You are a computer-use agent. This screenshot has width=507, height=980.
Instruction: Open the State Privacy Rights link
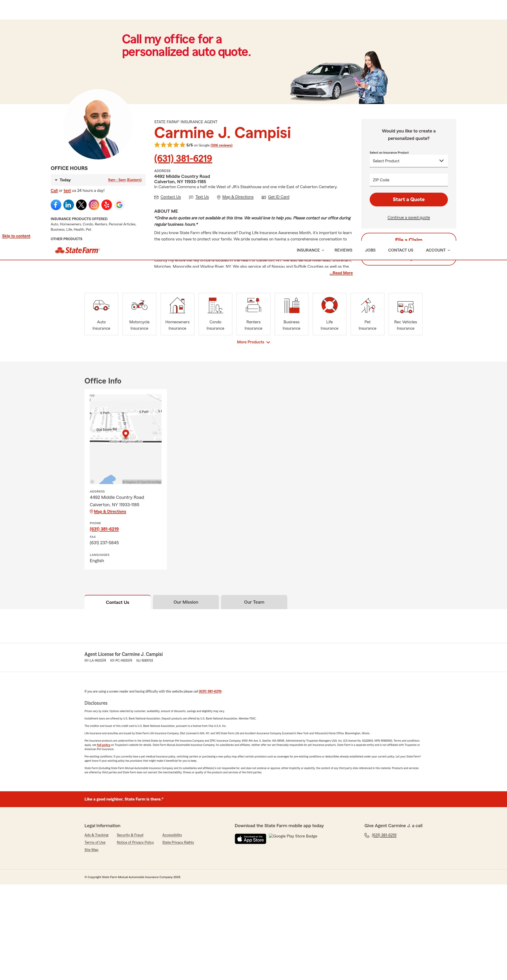tap(178, 842)
